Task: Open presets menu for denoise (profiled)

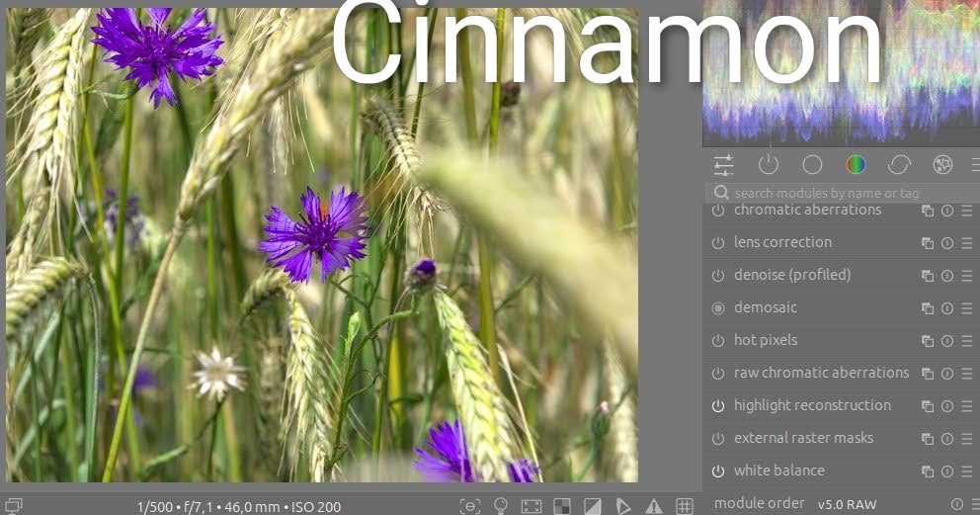Action: 967,276
